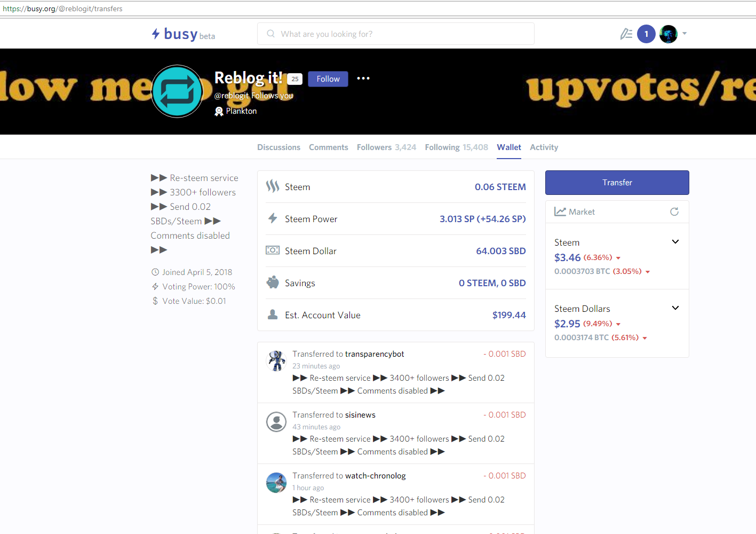Viewport: 756px width, 534px height.
Task: Click the Vote Value dollar icon
Action: [155, 301]
